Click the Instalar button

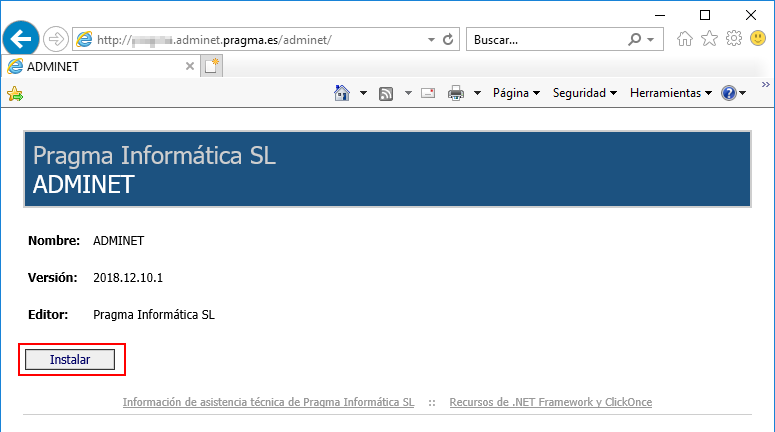[x=70, y=359]
